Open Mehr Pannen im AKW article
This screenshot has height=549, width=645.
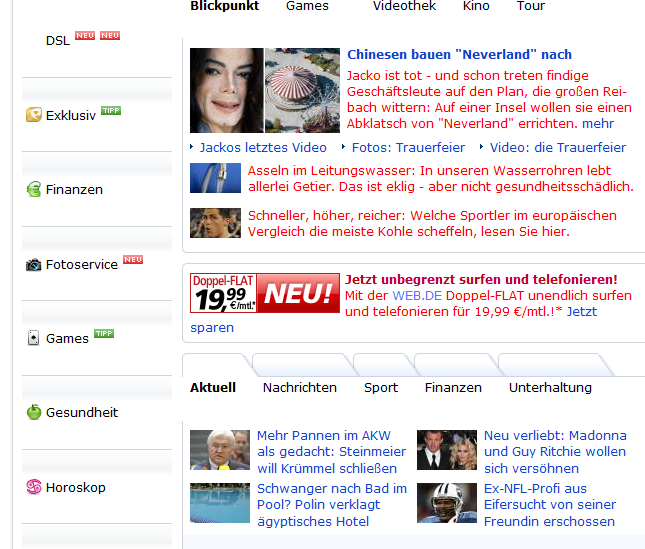pos(332,452)
